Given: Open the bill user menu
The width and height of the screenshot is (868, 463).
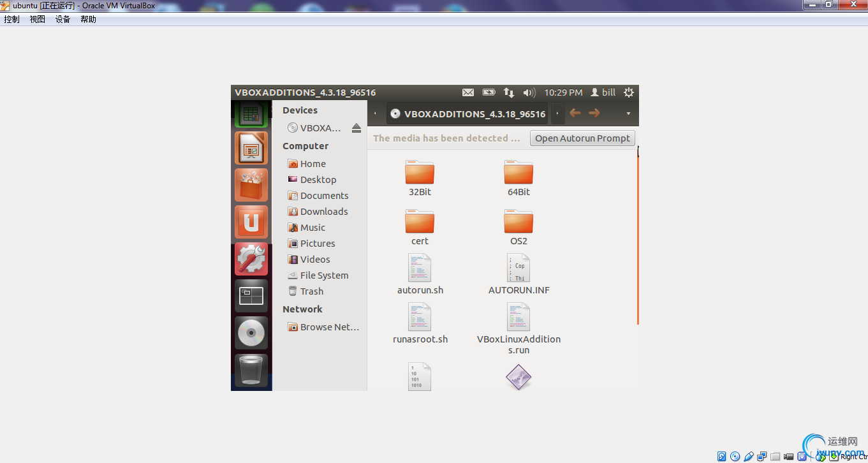Looking at the screenshot, I should pyautogui.click(x=603, y=92).
